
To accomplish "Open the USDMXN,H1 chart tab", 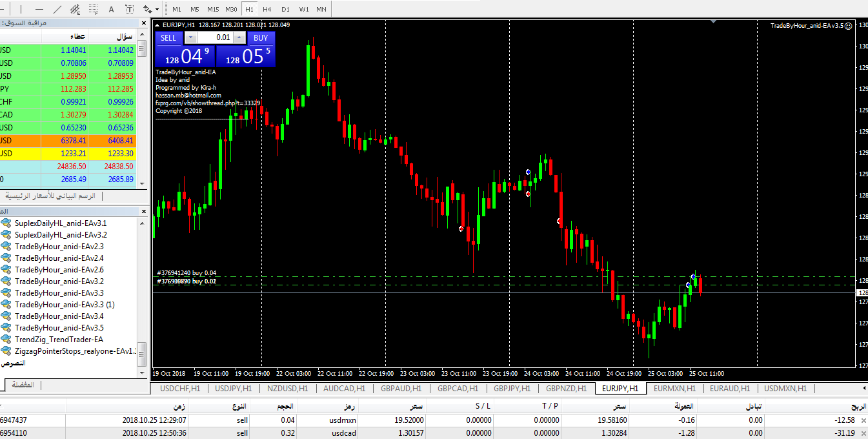I will click(785, 389).
